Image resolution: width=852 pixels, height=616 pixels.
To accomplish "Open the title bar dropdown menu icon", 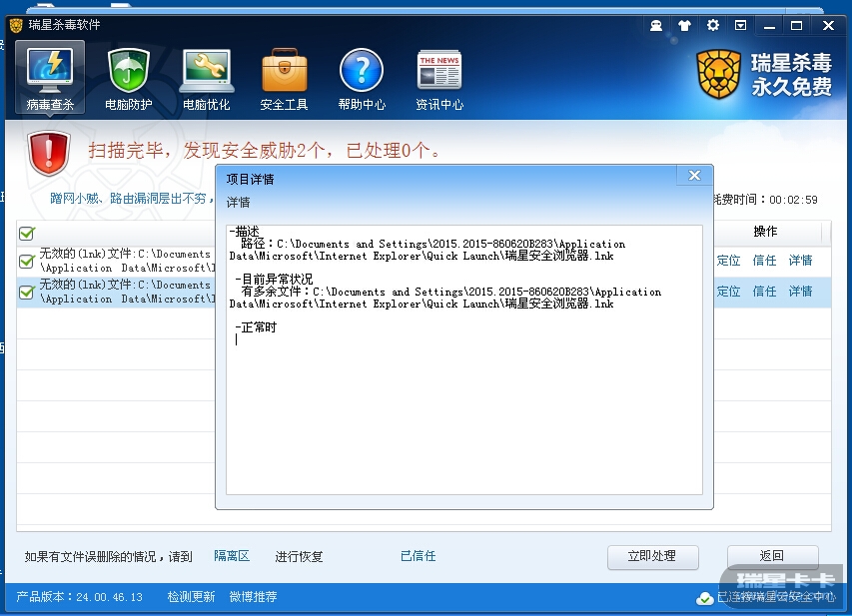I will point(740,25).
